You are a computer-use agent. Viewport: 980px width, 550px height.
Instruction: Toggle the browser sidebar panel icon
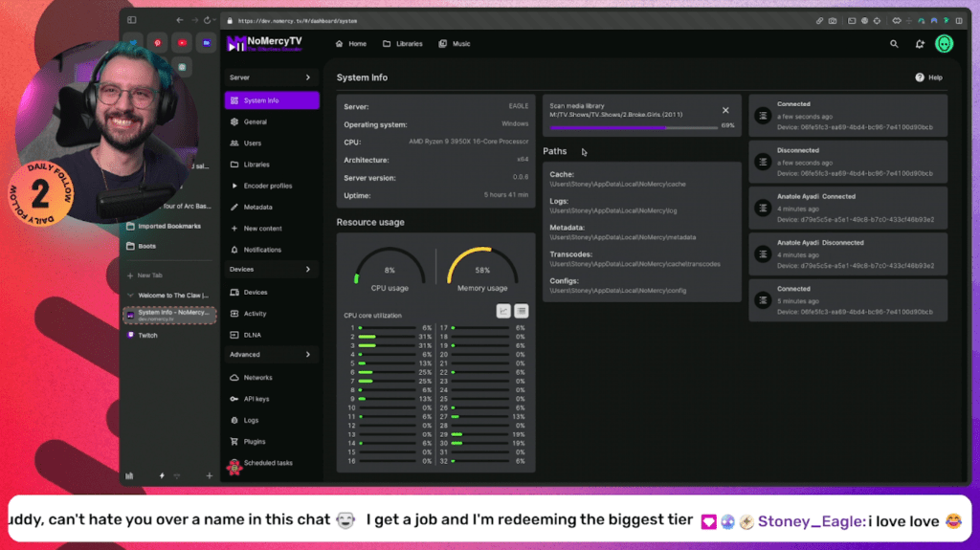pos(132,21)
